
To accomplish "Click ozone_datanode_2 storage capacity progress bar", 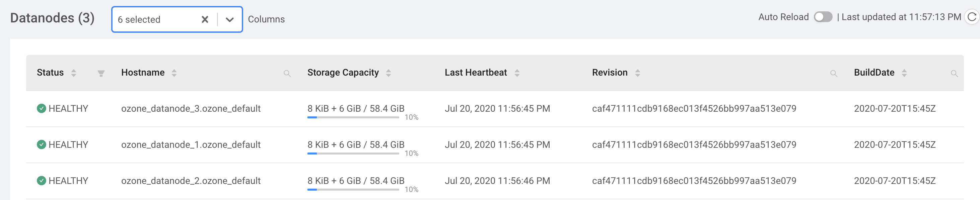I will [x=353, y=189].
